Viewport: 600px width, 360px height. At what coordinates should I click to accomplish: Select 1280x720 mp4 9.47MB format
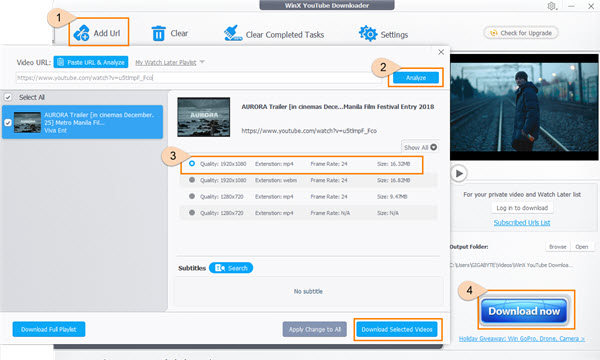click(x=192, y=196)
